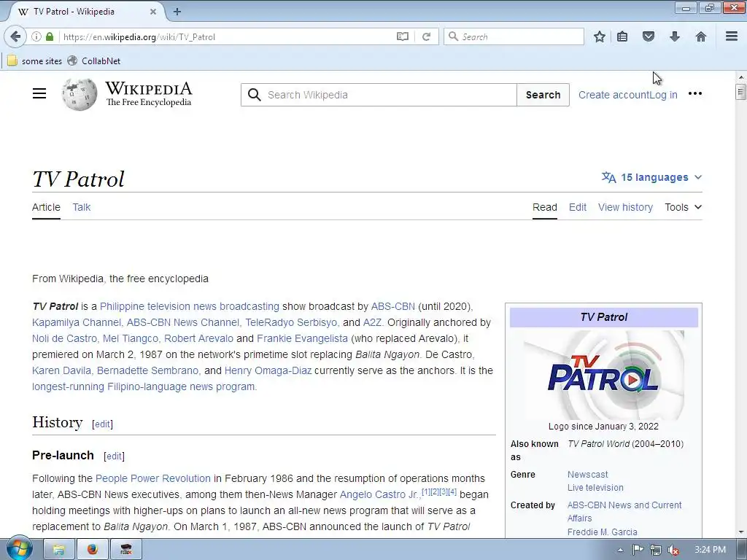This screenshot has width=747, height=560.
Task: Click the TV Patrol logo image
Action: [x=603, y=375]
